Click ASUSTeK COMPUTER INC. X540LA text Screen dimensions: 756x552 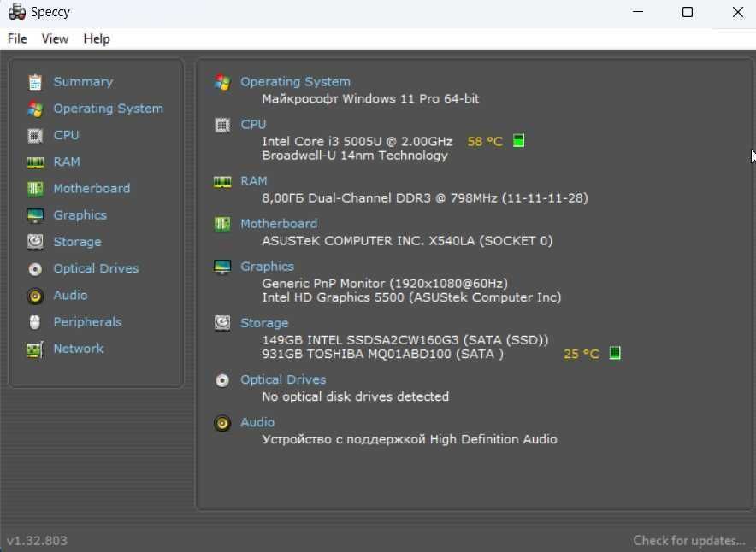click(407, 241)
